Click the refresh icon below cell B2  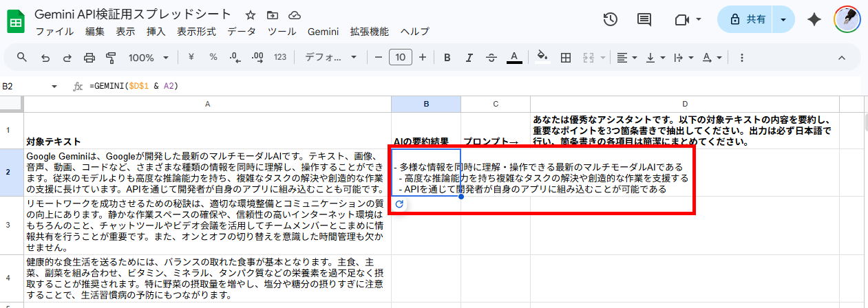tap(399, 204)
